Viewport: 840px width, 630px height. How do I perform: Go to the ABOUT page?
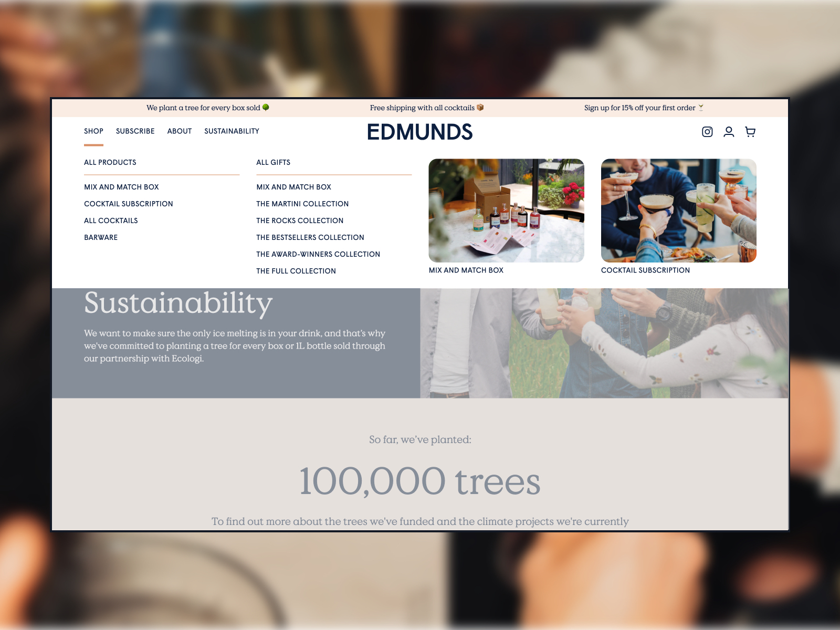(x=180, y=131)
